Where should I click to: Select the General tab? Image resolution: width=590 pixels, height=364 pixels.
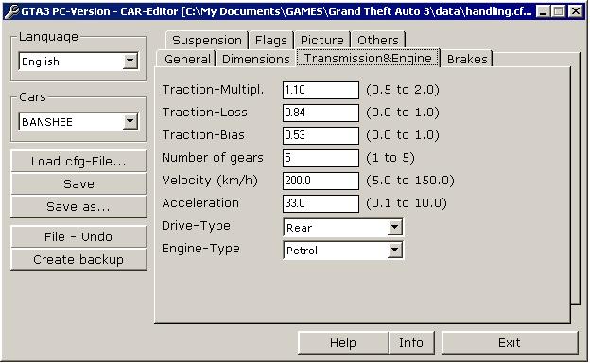coord(187,60)
